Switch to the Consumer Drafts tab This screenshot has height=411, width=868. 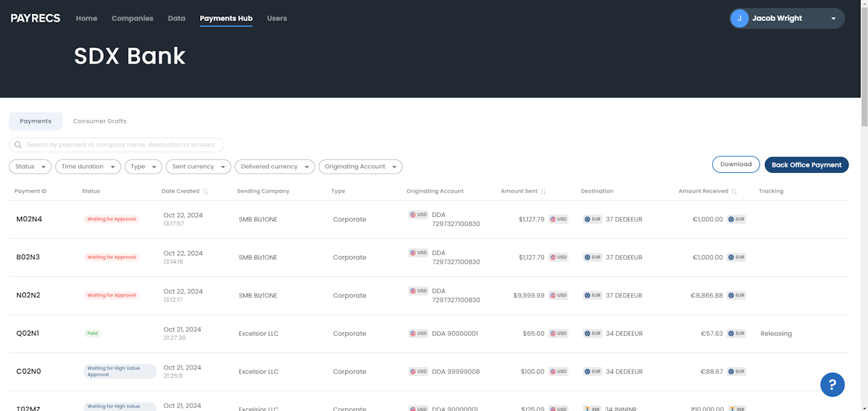[100, 121]
